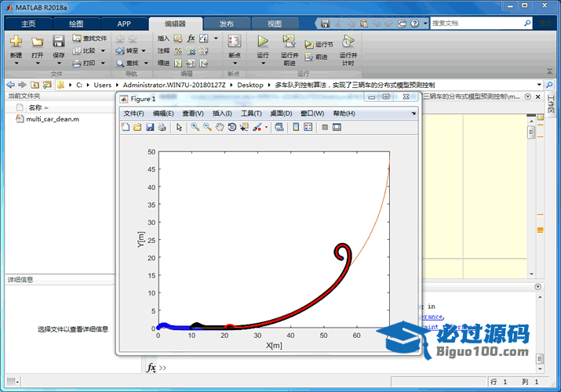
Task: Expand the Breakpoints (断点) dropdown arrow
Action: click(x=235, y=64)
